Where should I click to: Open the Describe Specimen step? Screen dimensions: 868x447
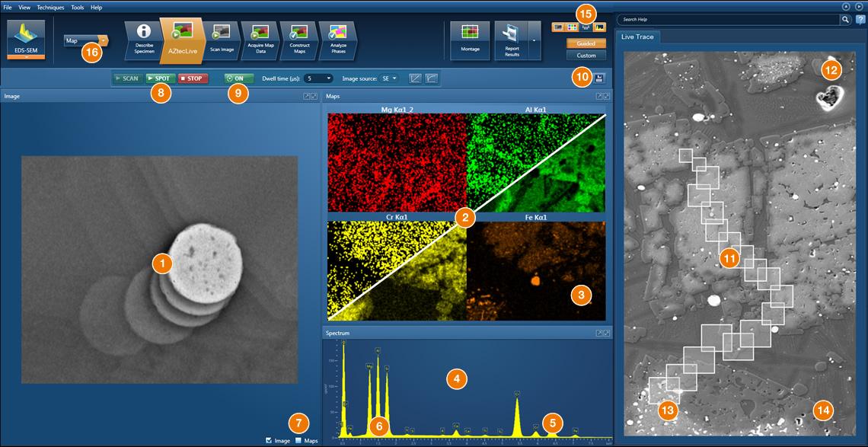pyautogui.click(x=142, y=39)
